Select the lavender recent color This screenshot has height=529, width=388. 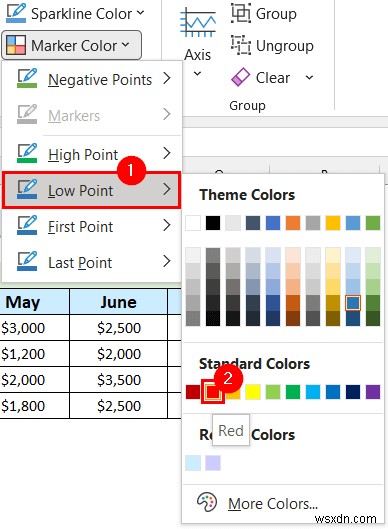[x=213, y=463]
